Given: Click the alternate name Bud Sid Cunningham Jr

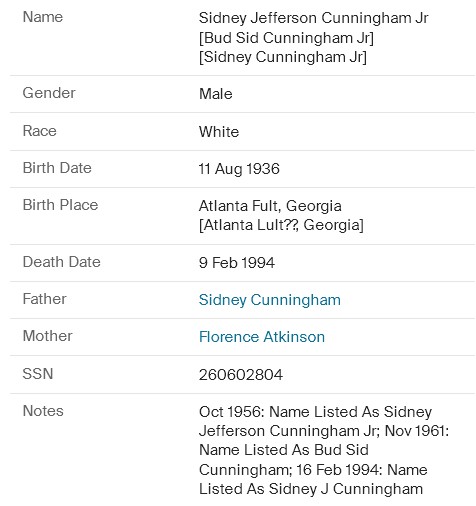Looking at the screenshot, I should (x=286, y=38).
